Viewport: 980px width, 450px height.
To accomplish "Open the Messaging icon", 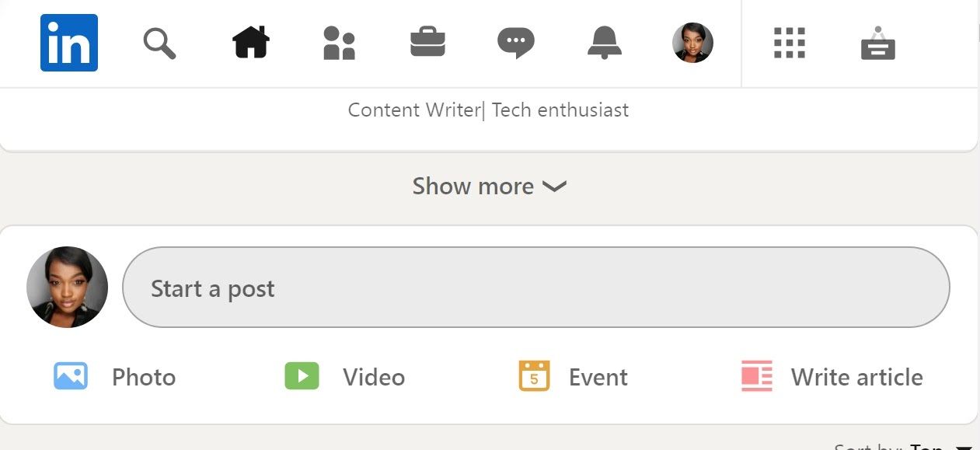I will (x=516, y=43).
